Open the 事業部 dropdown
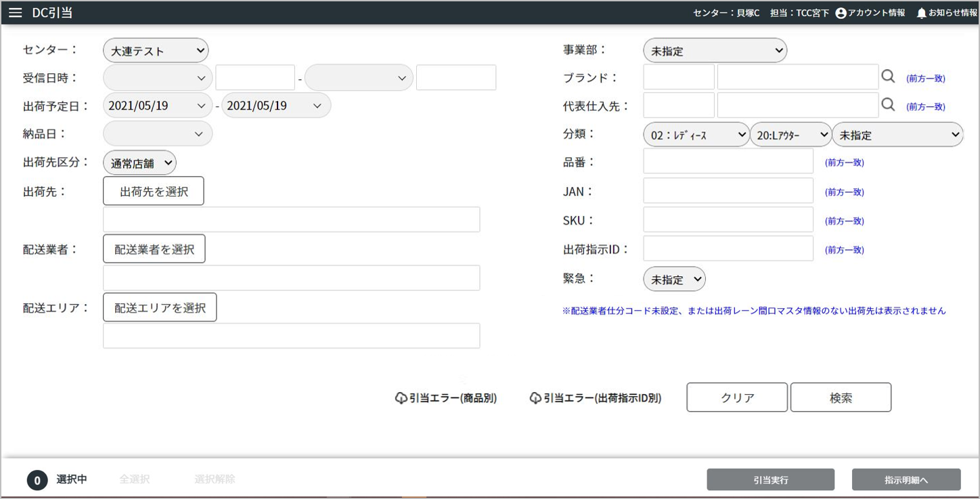Viewport: 980px width, 499px height. point(715,51)
